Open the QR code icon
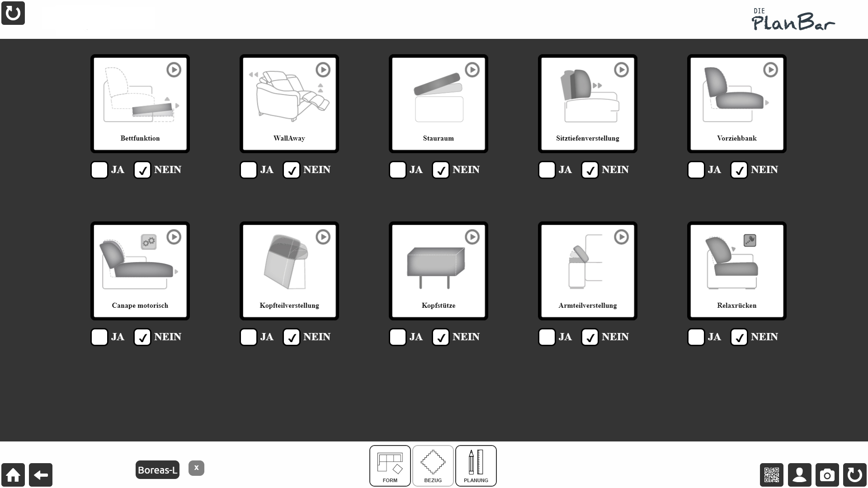The height and width of the screenshot is (488, 868). coord(772,475)
